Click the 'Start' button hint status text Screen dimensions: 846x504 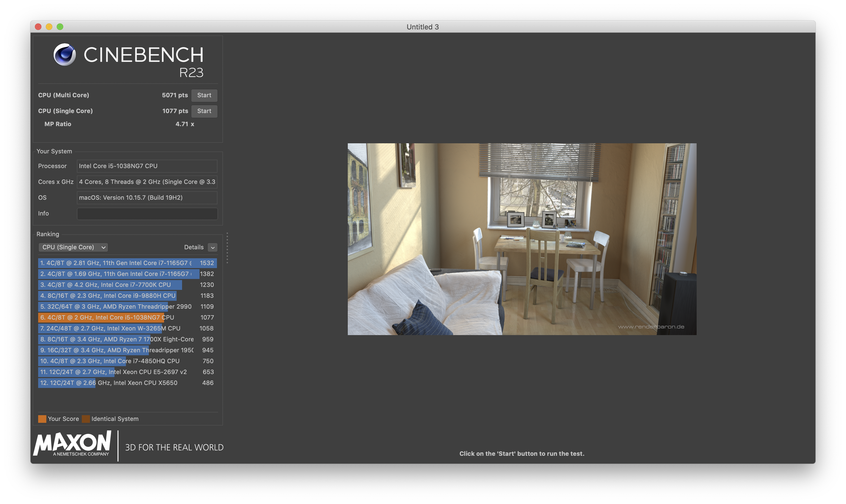[x=522, y=454]
